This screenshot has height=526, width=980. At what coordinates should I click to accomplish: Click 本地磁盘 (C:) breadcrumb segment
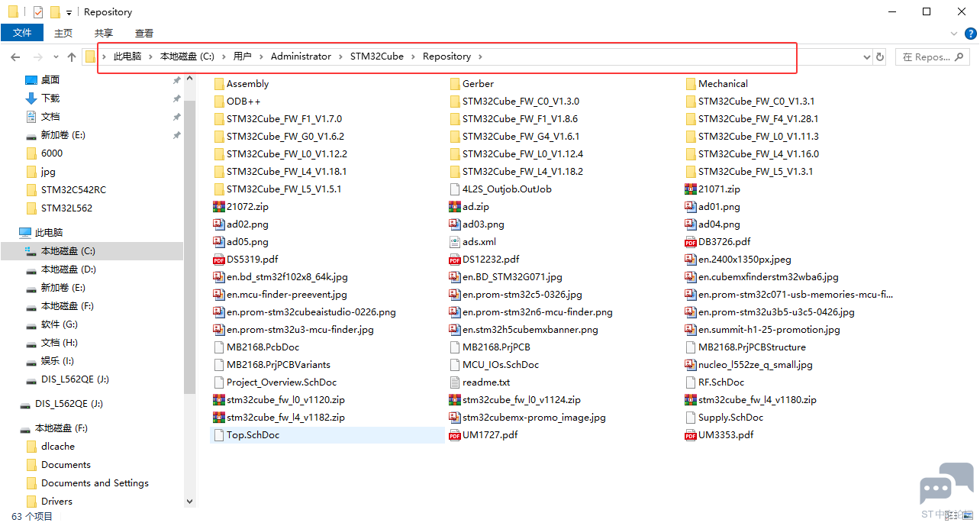click(187, 56)
